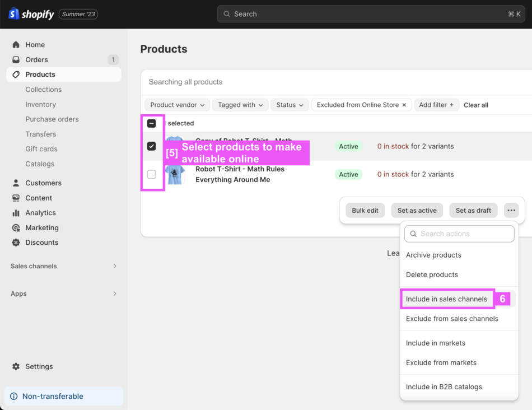Click the Shopify bag logo icon
Image resolution: width=532 pixels, height=410 pixels.
coord(13,14)
